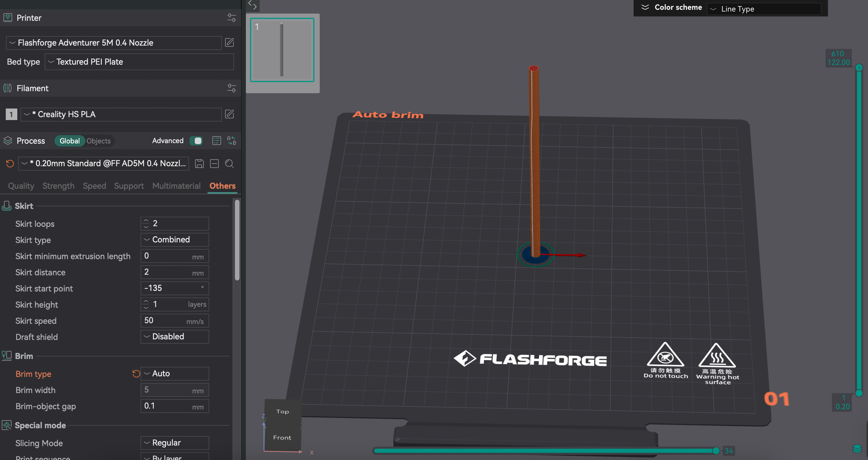Click the Process layers icon
868x460 pixels.
(x=8, y=141)
